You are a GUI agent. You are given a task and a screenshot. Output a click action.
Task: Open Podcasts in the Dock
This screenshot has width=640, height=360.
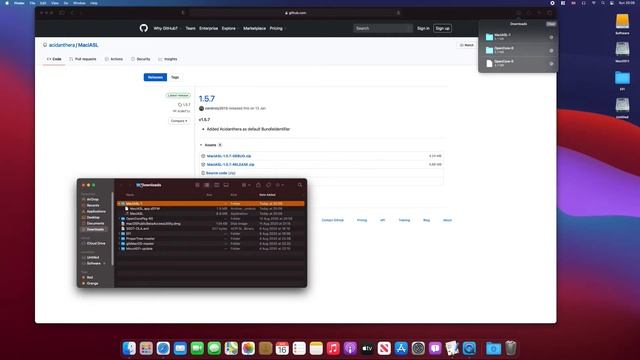[350, 348]
